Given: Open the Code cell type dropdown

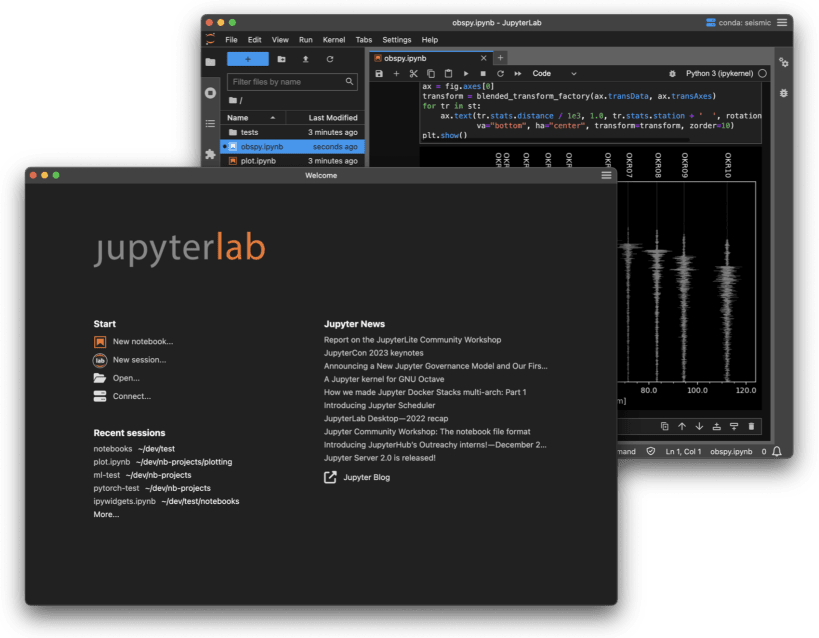Looking at the screenshot, I should pyautogui.click(x=554, y=74).
